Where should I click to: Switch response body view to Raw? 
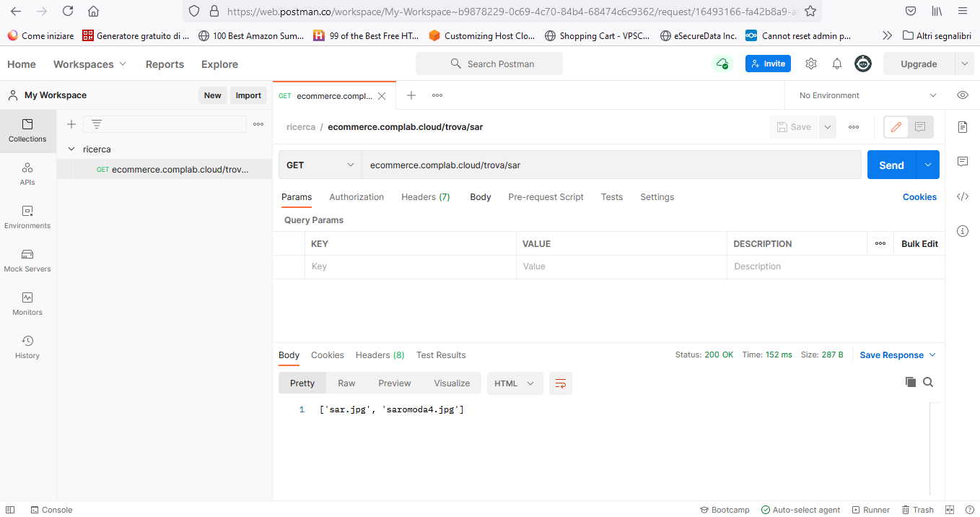click(x=346, y=383)
